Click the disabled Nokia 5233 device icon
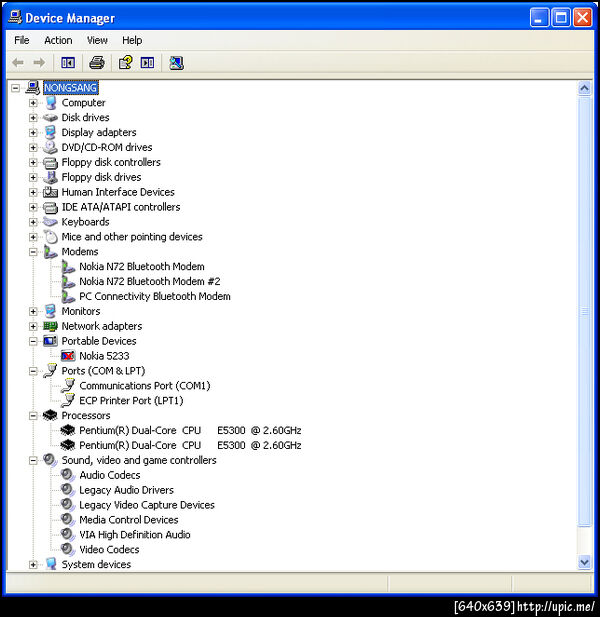Image resolution: width=600 pixels, height=617 pixels. 68,356
